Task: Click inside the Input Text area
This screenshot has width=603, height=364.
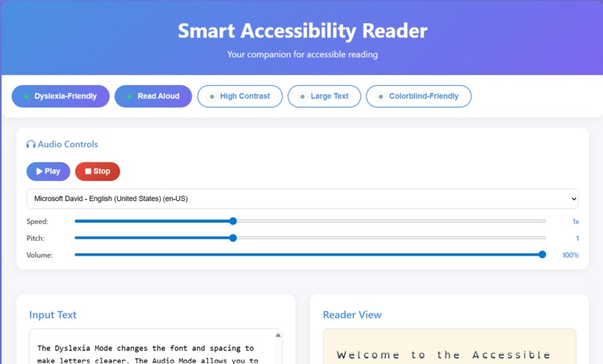Action: click(156, 347)
